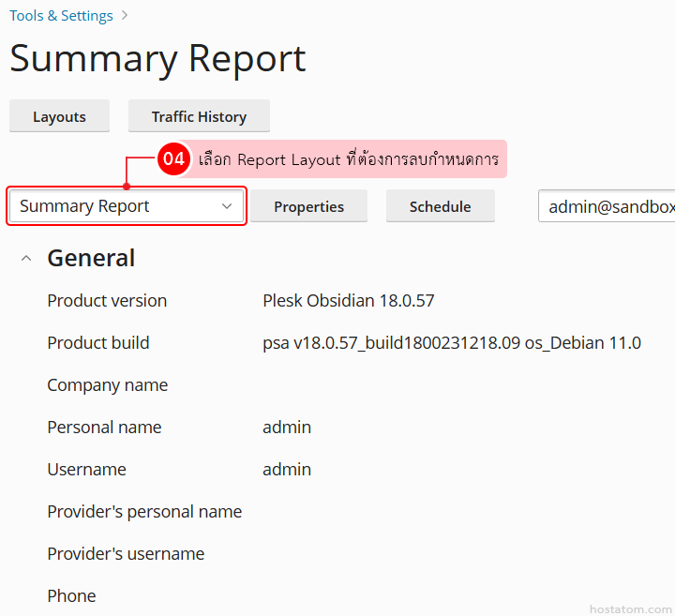Select the Product version label
The image size is (675, 616).
click(x=107, y=301)
